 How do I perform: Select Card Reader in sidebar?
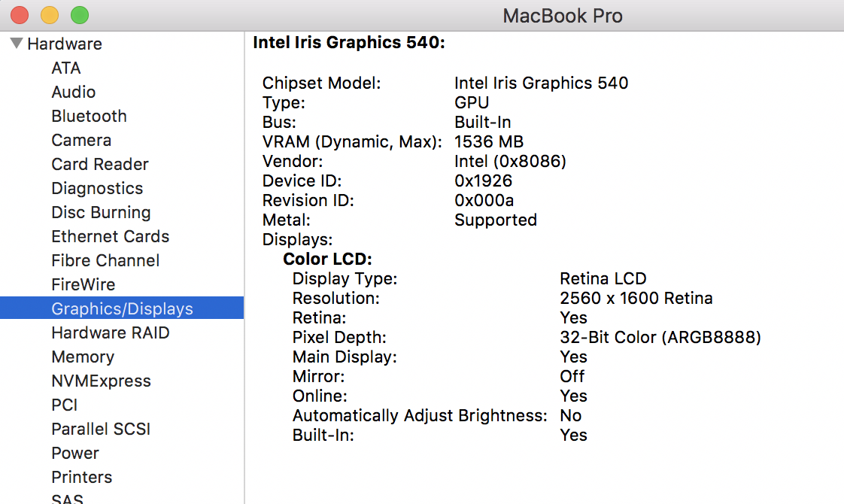[99, 164]
